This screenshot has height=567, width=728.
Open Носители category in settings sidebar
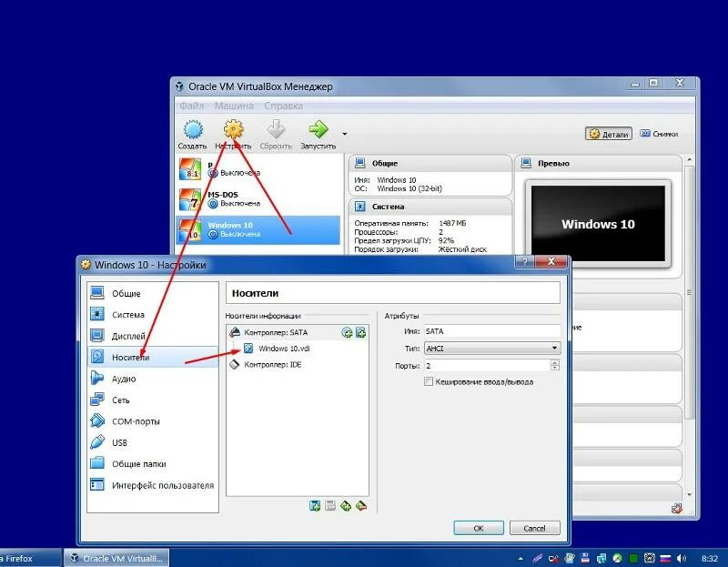click(153, 357)
